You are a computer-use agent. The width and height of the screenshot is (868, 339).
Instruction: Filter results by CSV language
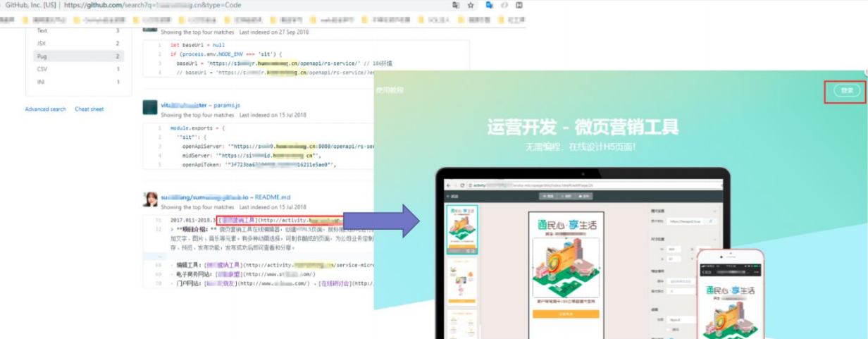(79, 69)
